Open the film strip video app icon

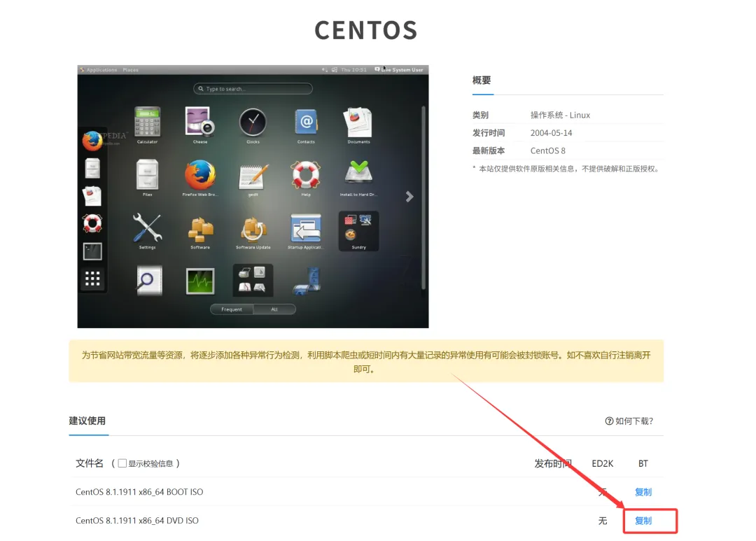307,281
